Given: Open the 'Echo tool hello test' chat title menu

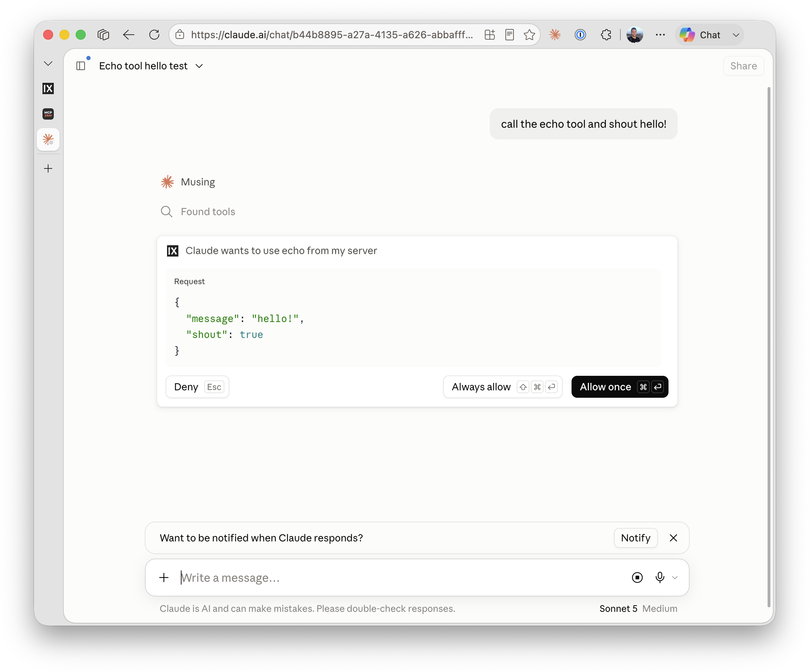Looking at the screenshot, I should click(151, 66).
